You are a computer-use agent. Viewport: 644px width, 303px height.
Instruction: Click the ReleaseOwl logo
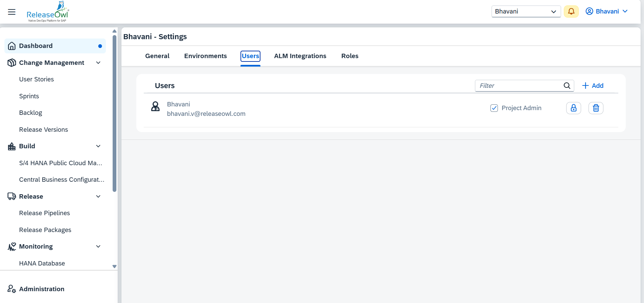pyautogui.click(x=47, y=12)
